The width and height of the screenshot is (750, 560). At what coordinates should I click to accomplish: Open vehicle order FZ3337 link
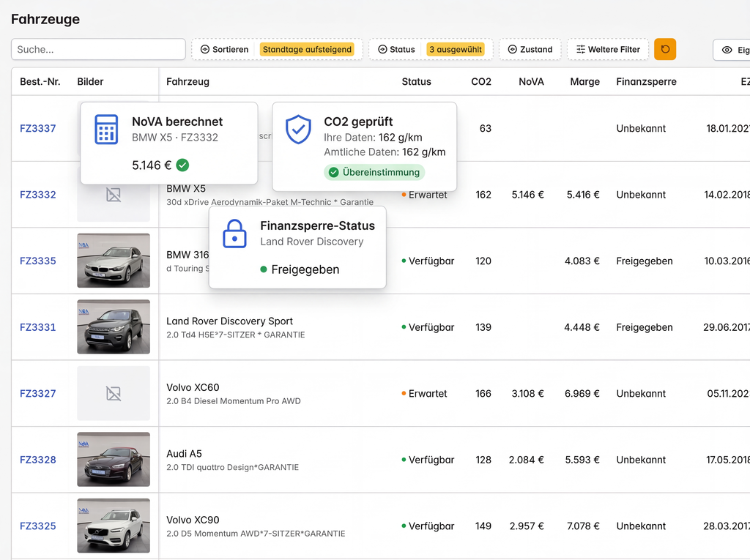pyautogui.click(x=38, y=129)
